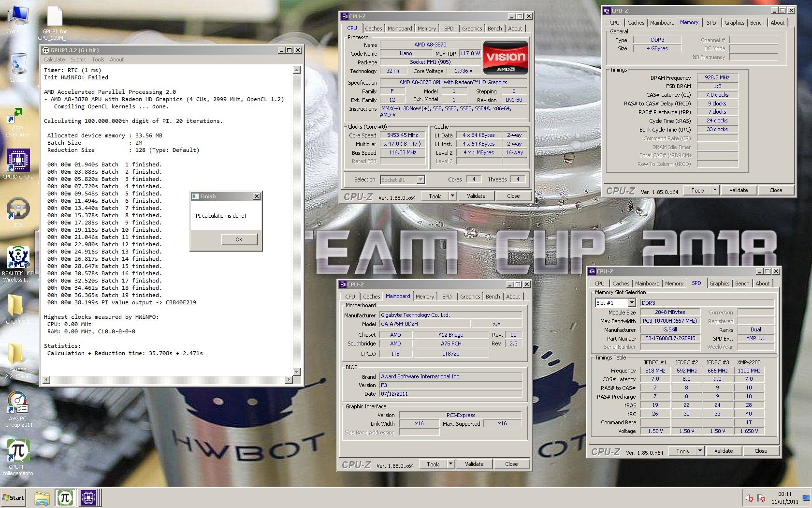Switch to About tab in CPU-Z SPD window
The image size is (812, 508).
coord(763,284)
